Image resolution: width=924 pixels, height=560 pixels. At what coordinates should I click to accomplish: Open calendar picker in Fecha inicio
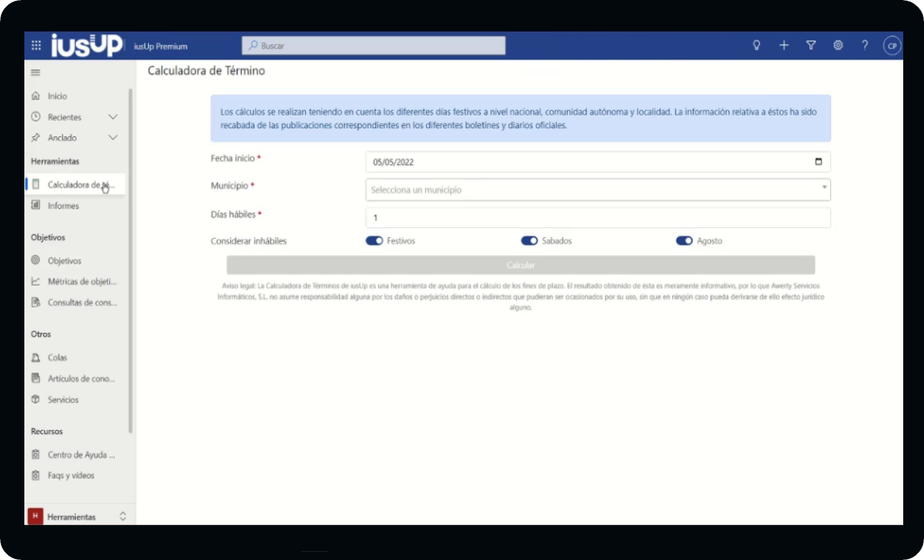pos(818,161)
